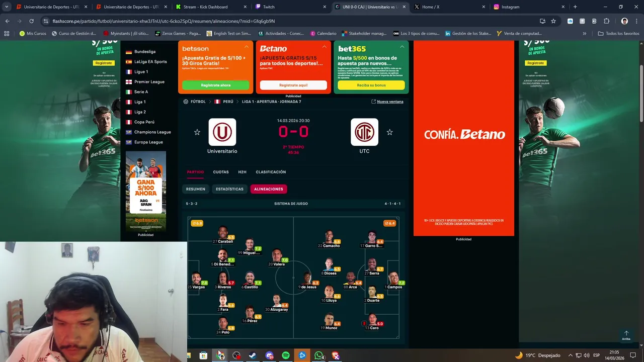Open the UTC team logo
This screenshot has height=362, width=644.
coord(364,132)
